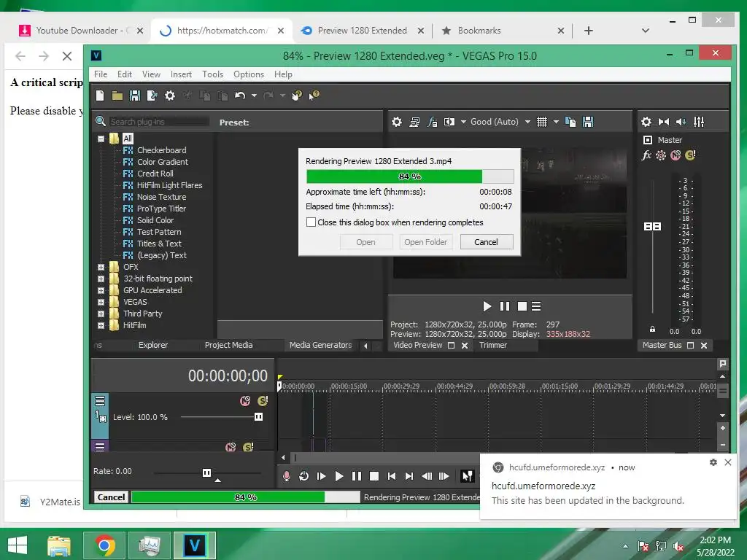747x560 pixels.
Task: Click Preview on External Monitor icon
Action: tap(414, 122)
